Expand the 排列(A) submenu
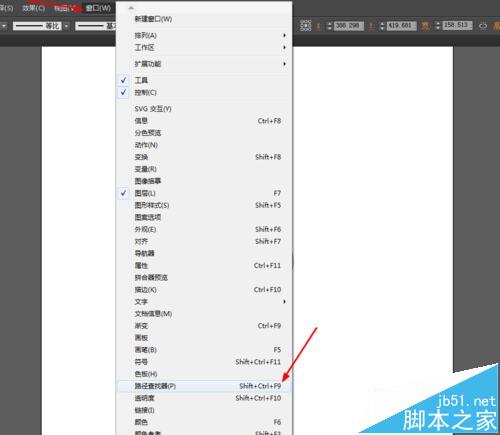 coord(204,35)
